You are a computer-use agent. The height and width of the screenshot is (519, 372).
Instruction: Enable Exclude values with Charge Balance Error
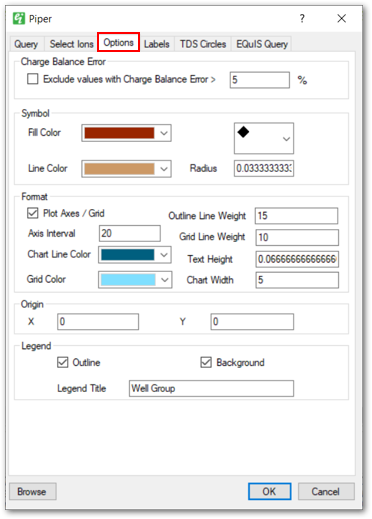click(x=32, y=79)
